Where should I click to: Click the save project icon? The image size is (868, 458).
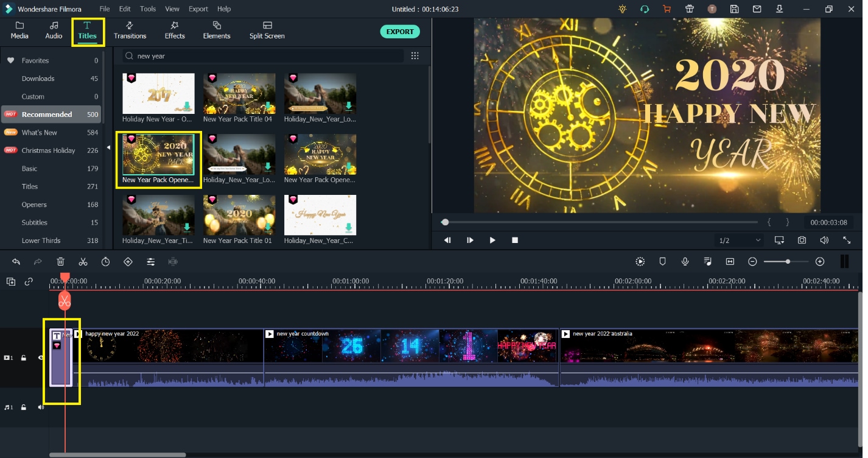(x=735, y=9)
